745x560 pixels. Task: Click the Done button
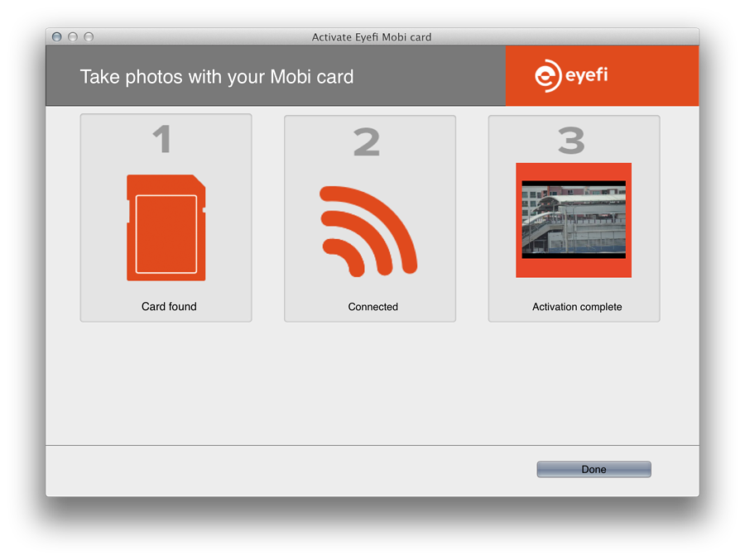(x=594, y=469)
